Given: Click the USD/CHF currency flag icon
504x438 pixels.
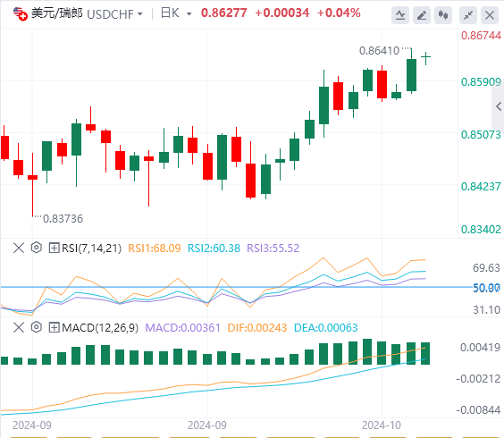Looking at the screenshot, I should coord(21,13).
